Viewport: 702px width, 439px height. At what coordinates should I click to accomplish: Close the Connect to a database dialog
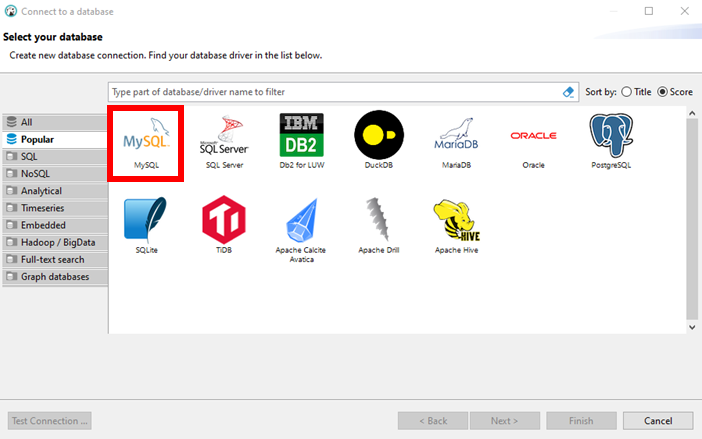(x=685, y=11)
